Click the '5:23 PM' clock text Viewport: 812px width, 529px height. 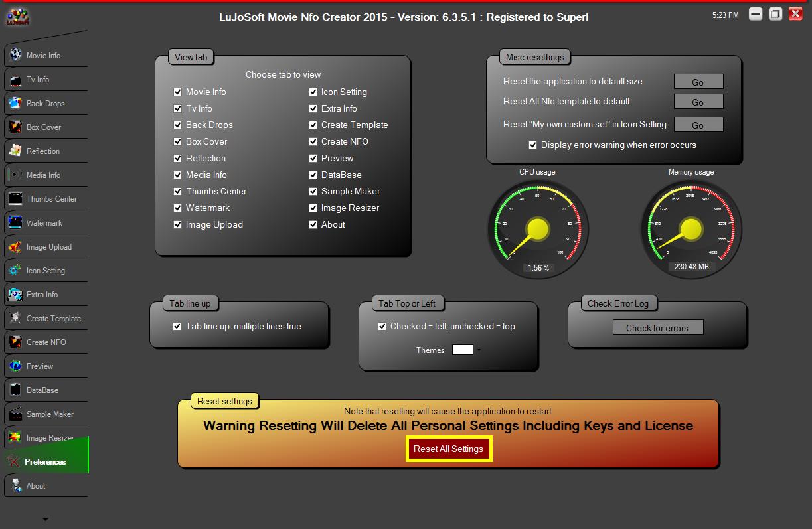(725, 15)
